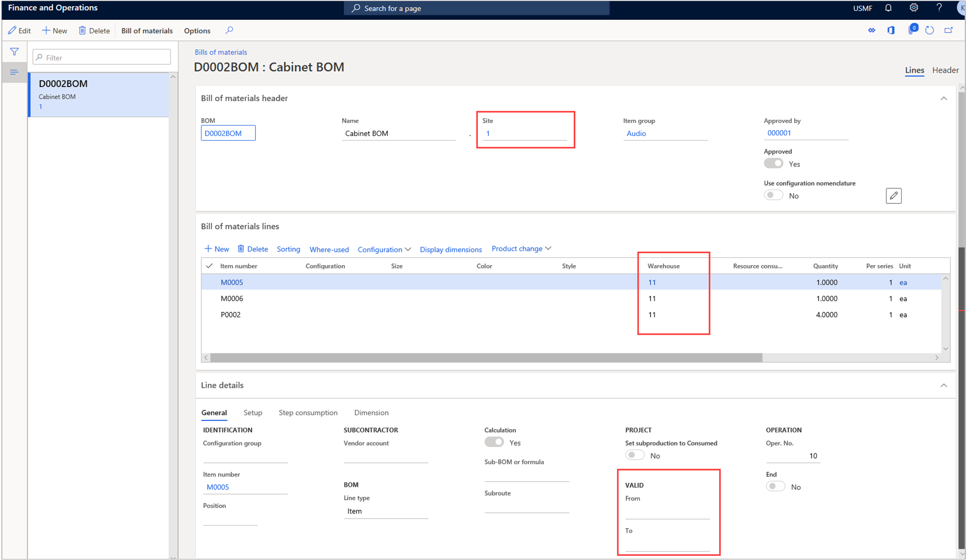Open Approved by 000001 link

[779, 133]
